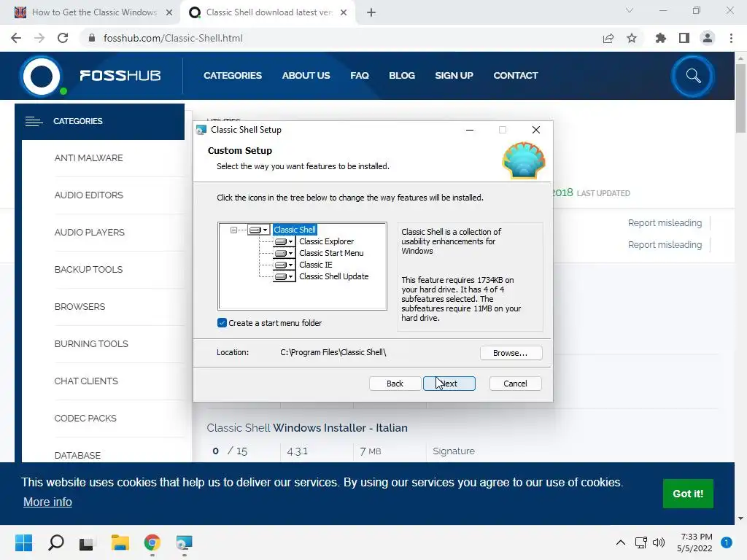The image size is (747, 560).
Task: Open Classic Start Menu feature install dropdown
Action: tap(285, 253)
